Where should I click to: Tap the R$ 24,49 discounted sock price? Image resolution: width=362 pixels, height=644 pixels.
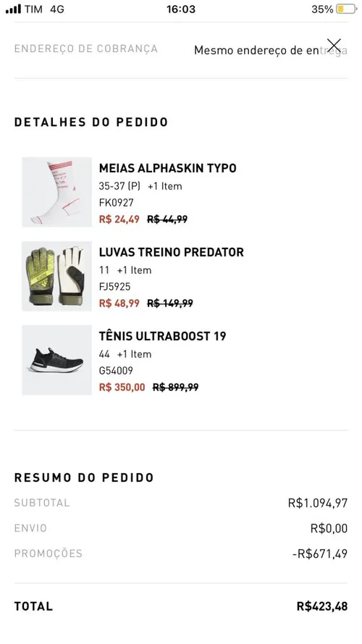point(119,219)
